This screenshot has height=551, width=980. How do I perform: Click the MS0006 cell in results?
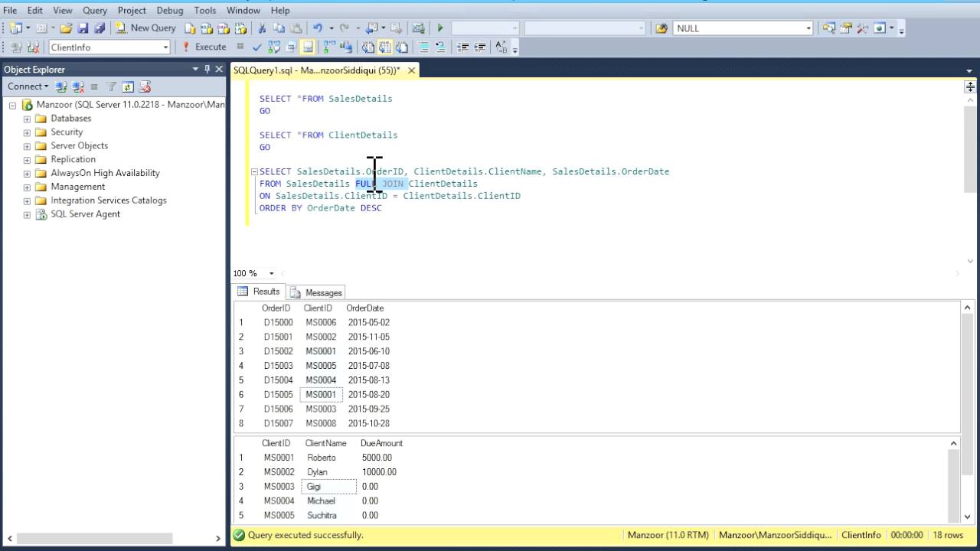[321, 323]
